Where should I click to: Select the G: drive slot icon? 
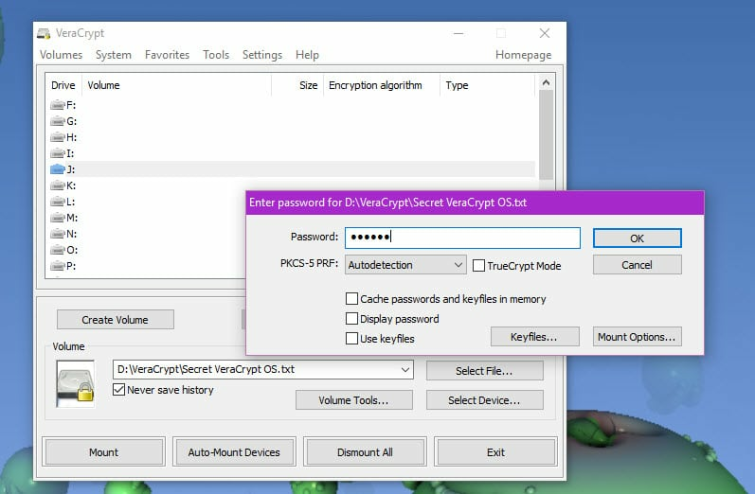[x=57, y=121]
